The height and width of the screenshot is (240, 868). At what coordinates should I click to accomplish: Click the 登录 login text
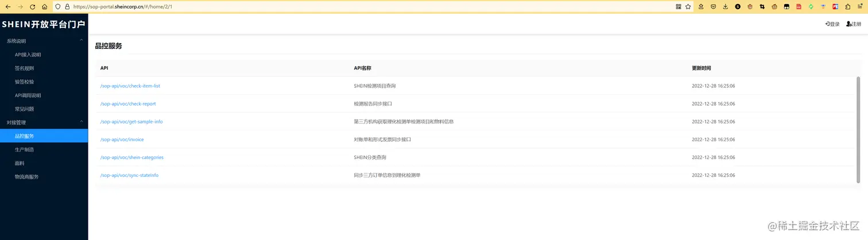click(x=835, y=24)
